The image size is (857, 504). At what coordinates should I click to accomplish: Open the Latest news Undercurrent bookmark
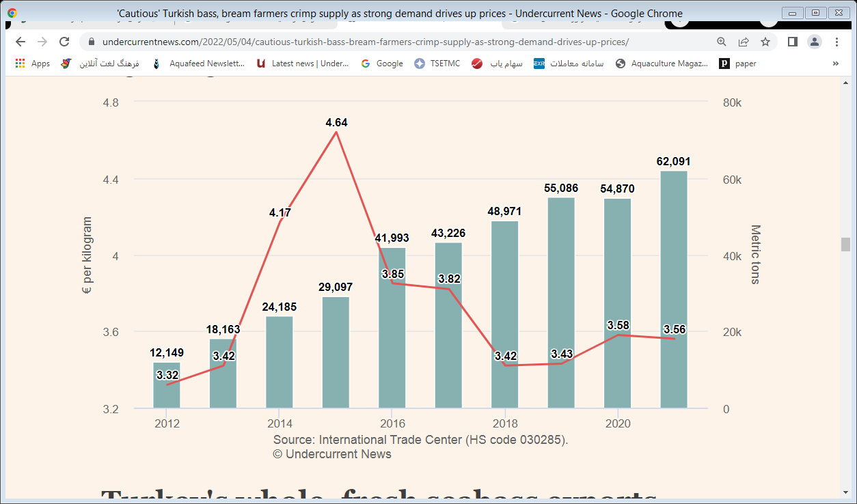tap(303, 64)
